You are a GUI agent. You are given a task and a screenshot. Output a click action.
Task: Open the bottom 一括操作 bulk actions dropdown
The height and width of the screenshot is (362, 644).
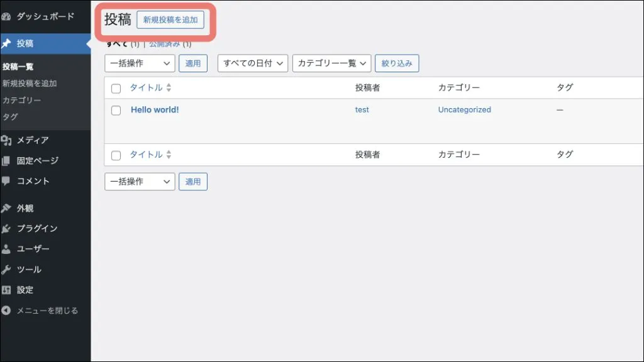140,182
